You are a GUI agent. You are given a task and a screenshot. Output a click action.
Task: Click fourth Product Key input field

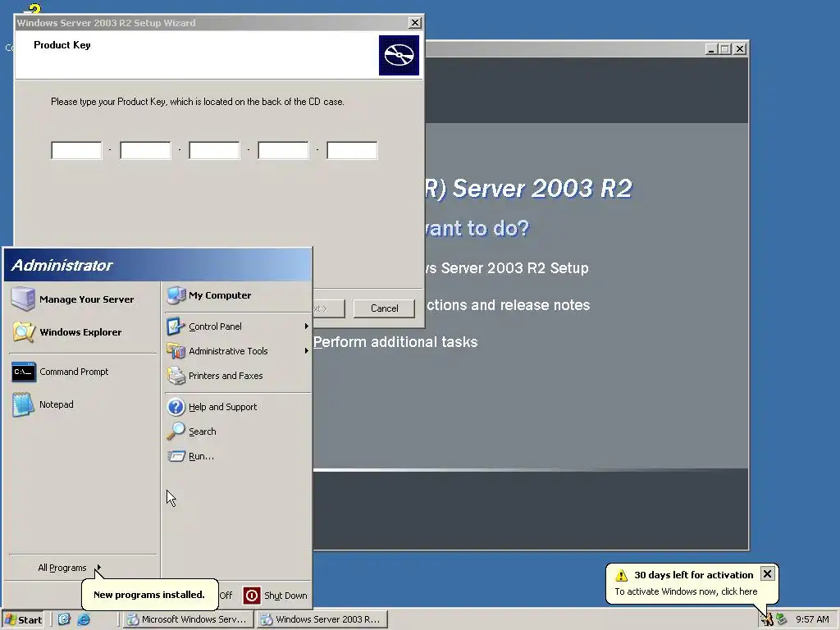(283, 151)
